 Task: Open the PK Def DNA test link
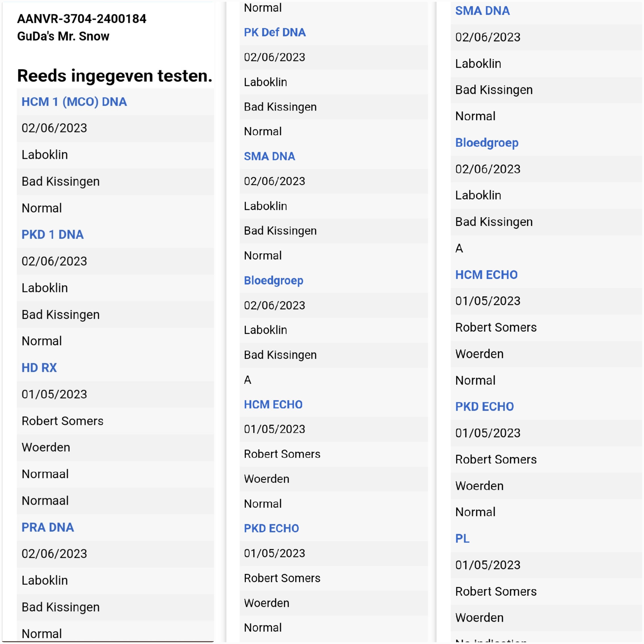(275, 32)
